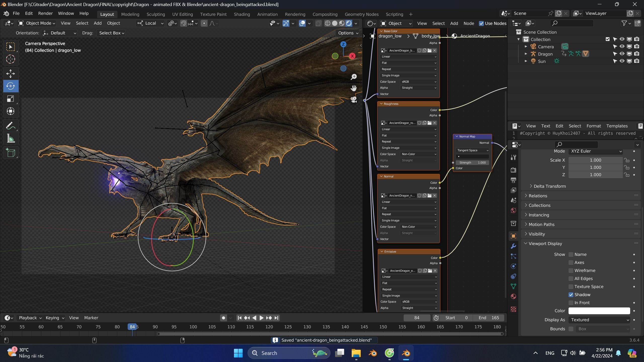This screenshot has width=644, height=362.
Task: Select the Select Box tool in viewport toolbar
Action: coord(11,47)
